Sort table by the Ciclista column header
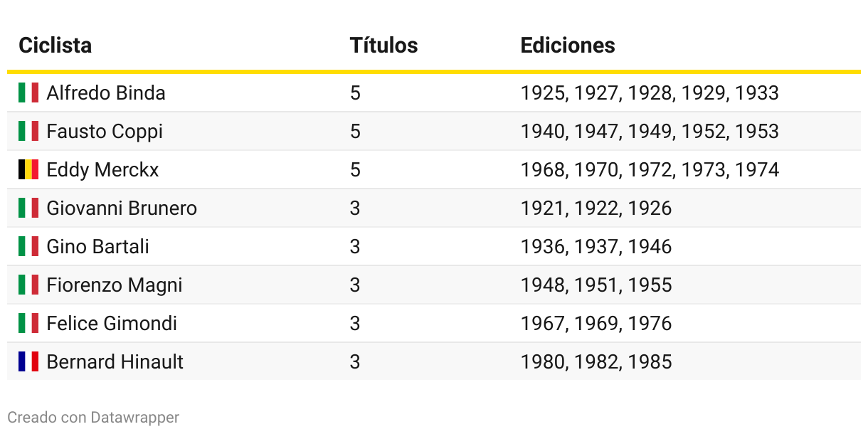 [x=55, y=46]
